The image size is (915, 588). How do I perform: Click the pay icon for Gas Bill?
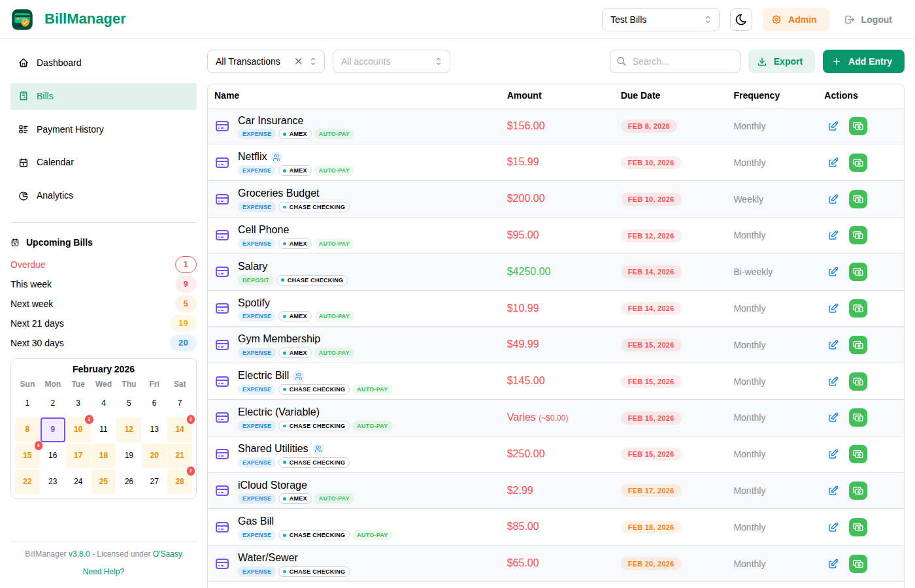(x=857, y=527)
